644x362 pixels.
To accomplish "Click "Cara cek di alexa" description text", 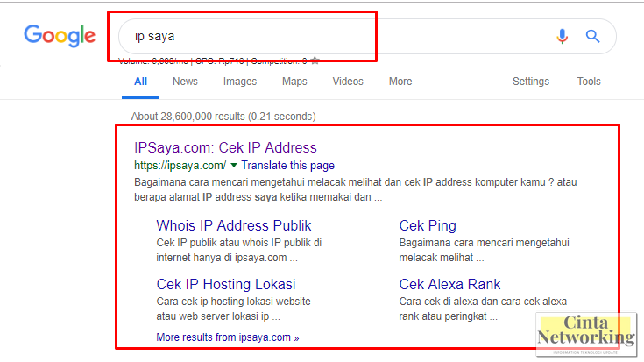I will (x=483, y=309).
